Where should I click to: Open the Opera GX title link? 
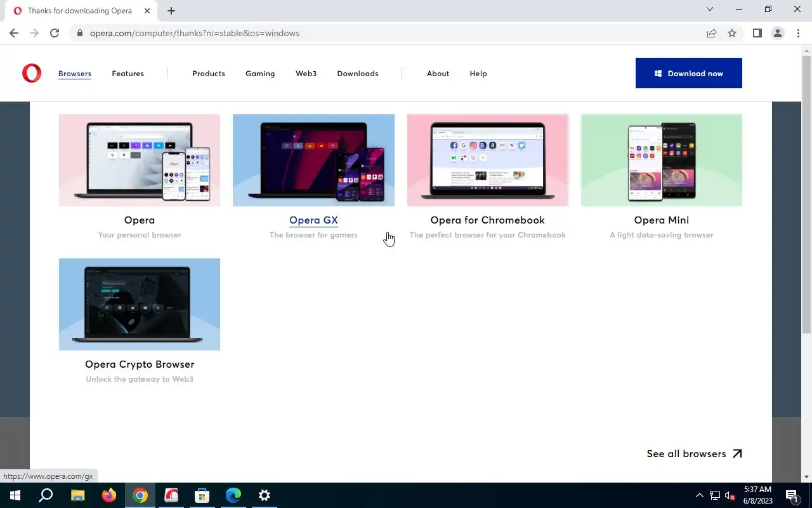tap(313, 220)
